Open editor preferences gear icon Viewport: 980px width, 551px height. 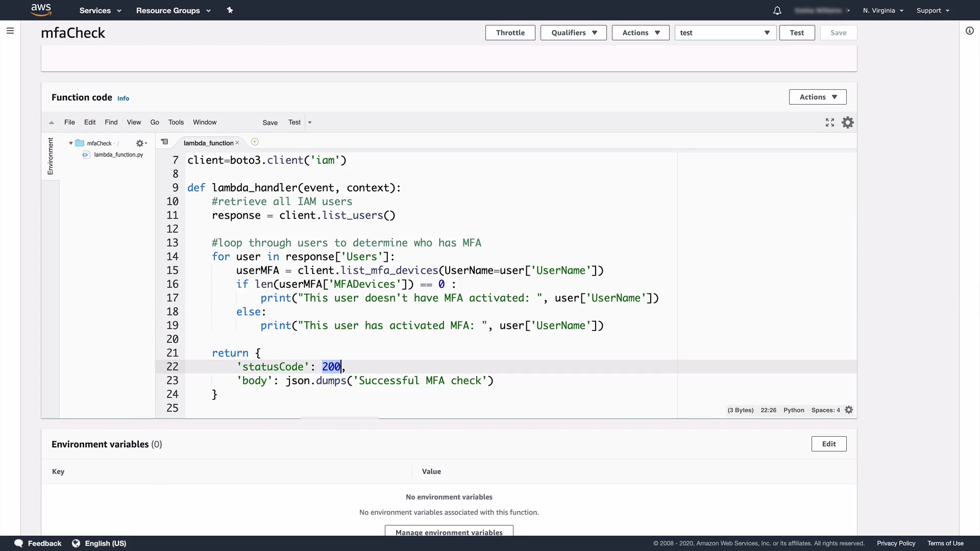(848, 122)
